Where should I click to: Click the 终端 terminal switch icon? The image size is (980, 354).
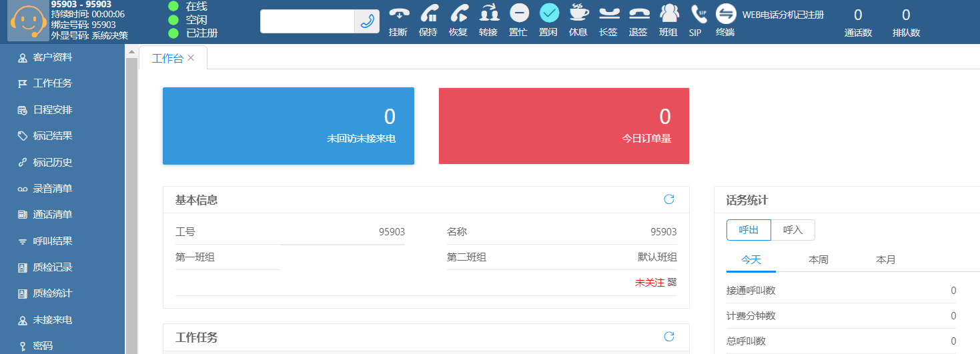click(725, 14)
